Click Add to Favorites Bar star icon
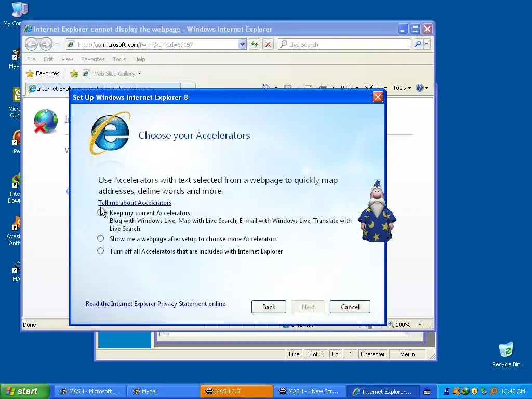Image resolution: width=532 pixels, height=399 pixels. (74, 73)
